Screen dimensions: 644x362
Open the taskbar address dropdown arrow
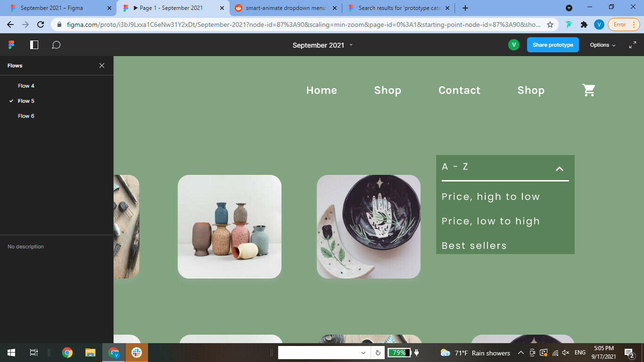pos(363,353)
